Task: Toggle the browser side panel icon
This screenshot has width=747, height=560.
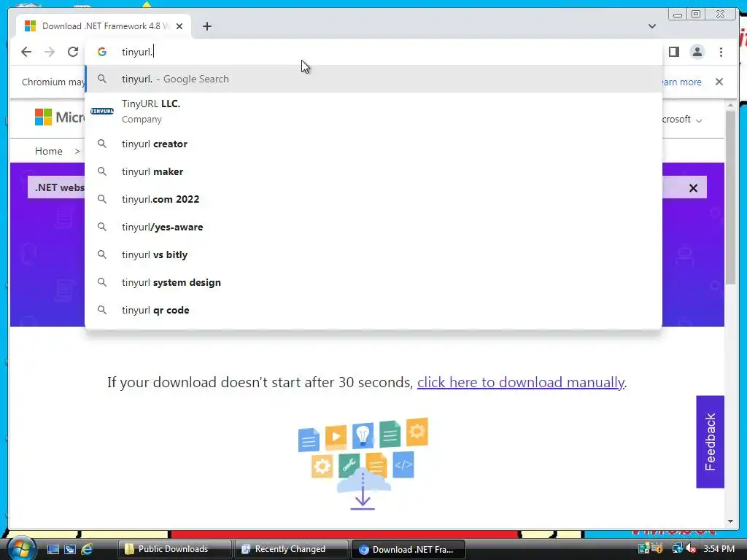Action: 673,52
